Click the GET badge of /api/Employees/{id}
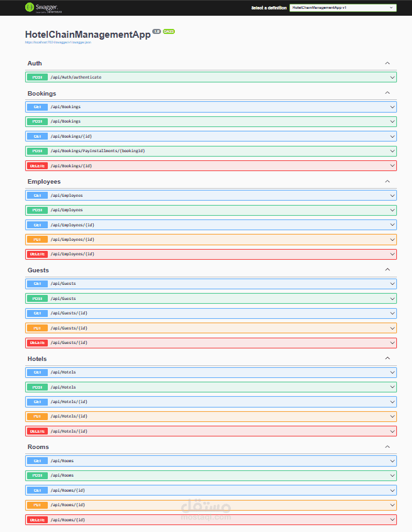Image resolution: width=412 pixels, height=532 pixels. coord(37,225)
